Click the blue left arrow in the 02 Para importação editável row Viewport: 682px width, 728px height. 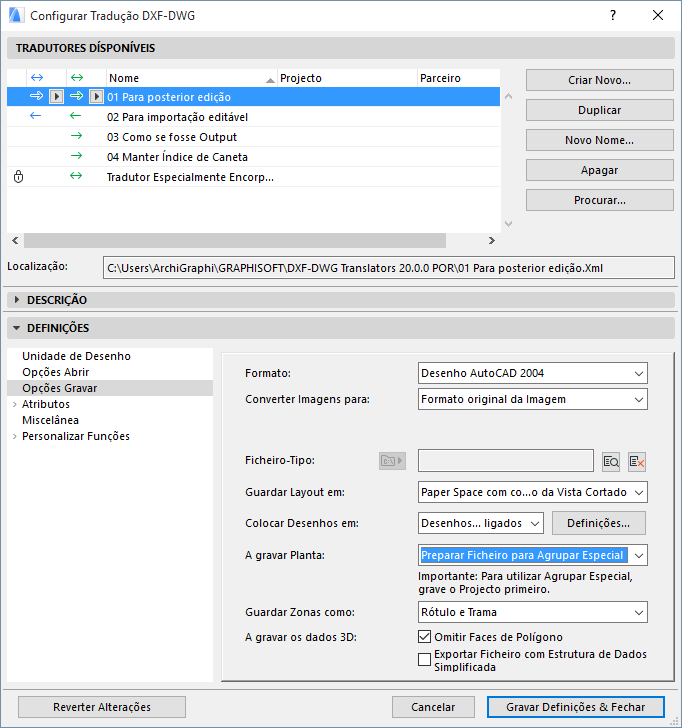[x=35, y=116]
